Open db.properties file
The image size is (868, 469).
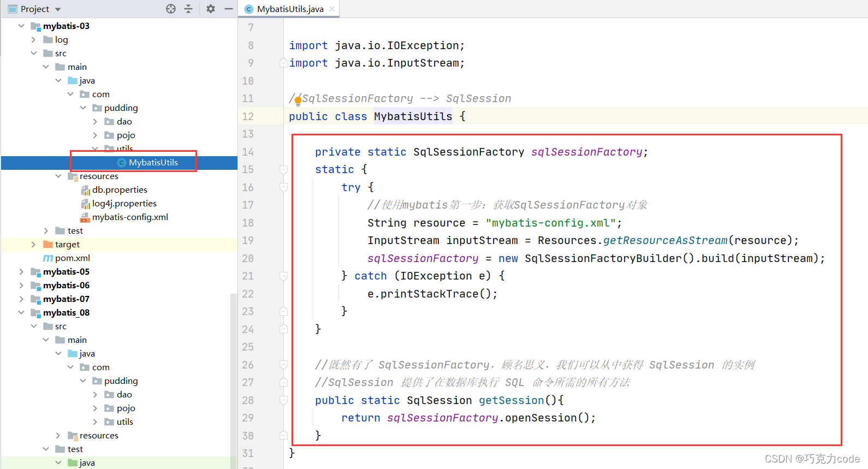pyautogui.click(x=120, y=189)
